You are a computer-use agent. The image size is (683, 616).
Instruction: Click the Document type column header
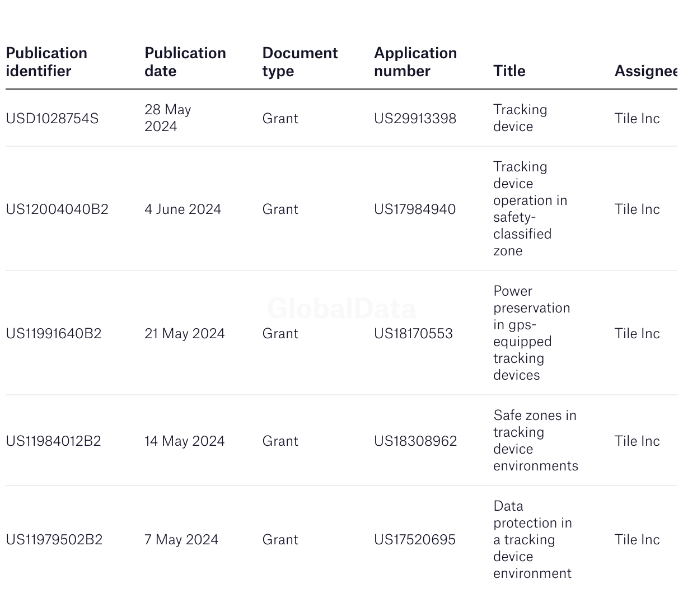300,62
